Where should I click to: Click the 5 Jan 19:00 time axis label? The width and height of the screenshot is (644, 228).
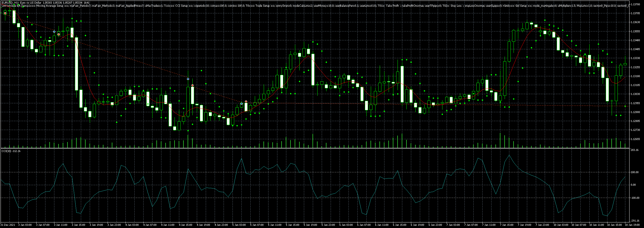tap(310, 225)
